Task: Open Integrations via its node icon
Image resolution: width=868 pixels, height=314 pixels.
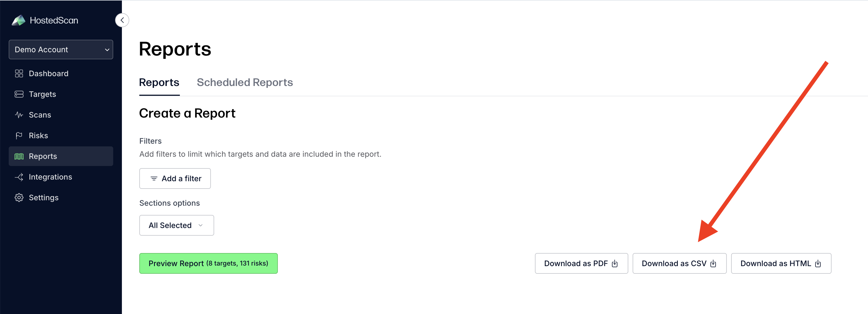Action: pos(19,177)
